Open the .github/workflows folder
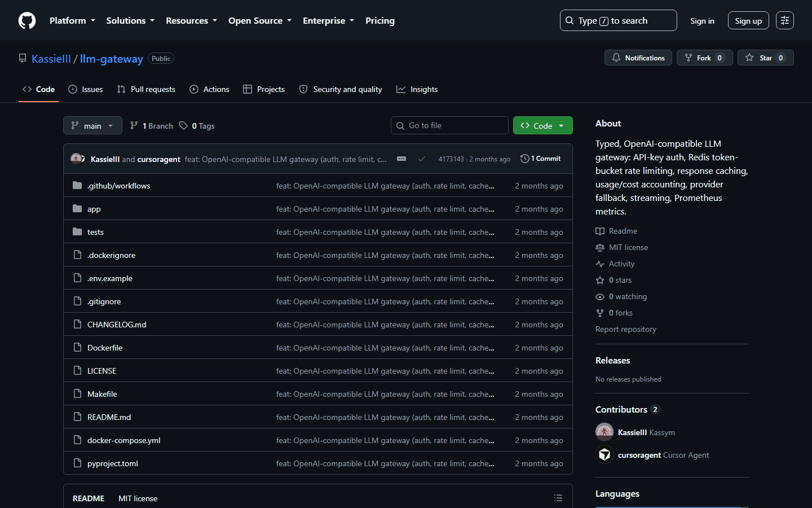Image resolution: width=812 pixels, height=508 pixels. point(118,186)
